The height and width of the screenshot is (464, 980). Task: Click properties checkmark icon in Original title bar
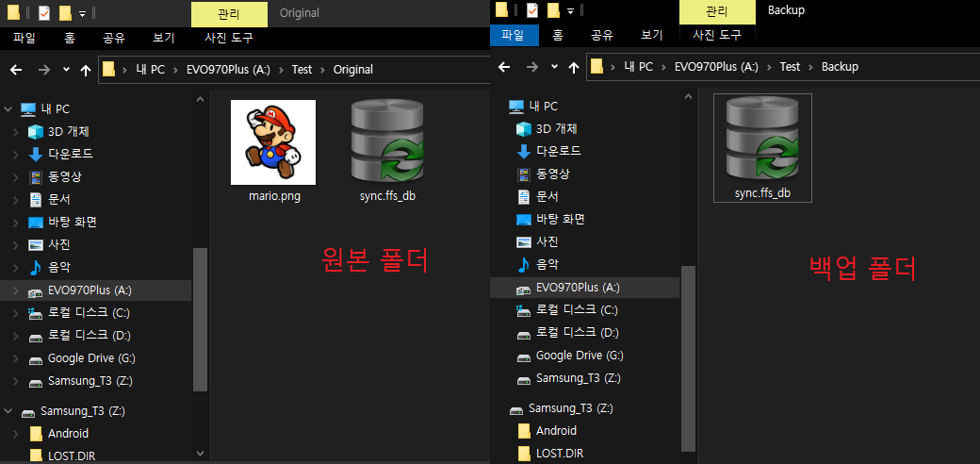[x=44, y=12]
